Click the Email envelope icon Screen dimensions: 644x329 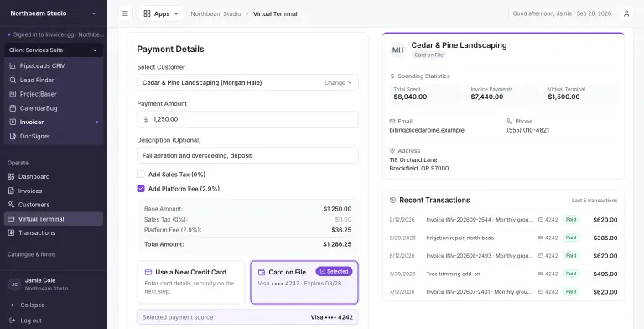coord(392,122)
